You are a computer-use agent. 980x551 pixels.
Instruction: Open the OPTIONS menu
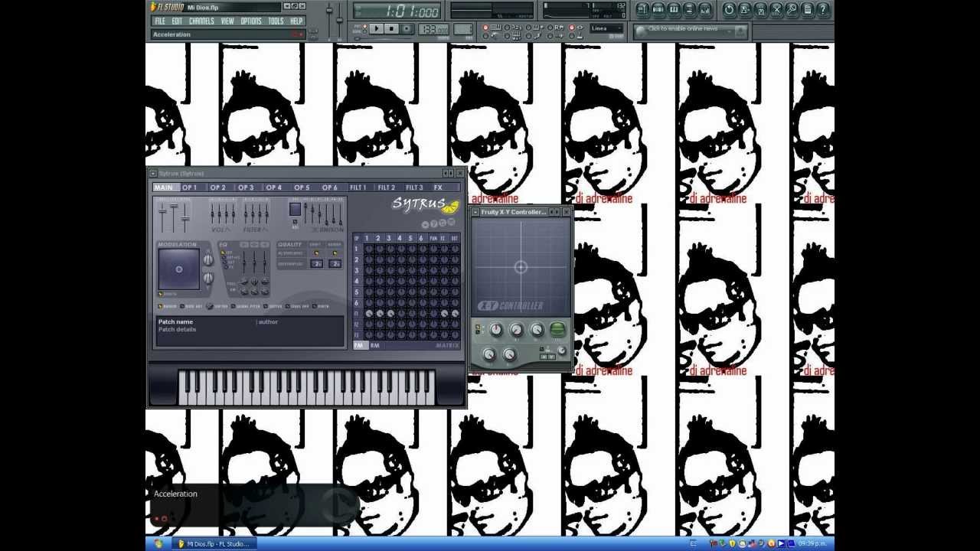pyautogui.click(x=251, y=21)
